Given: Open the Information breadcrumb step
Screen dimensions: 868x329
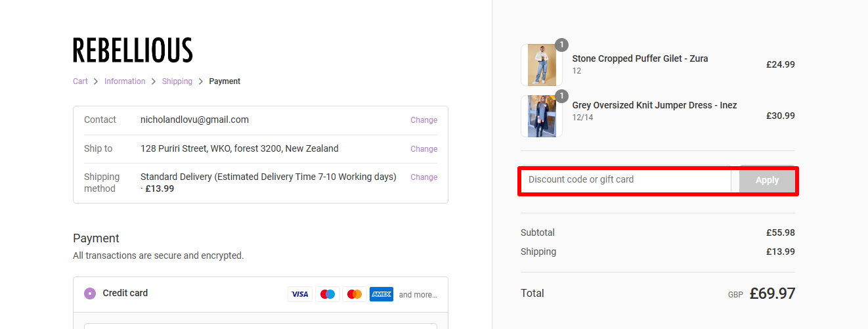Looking at the screenshot, I should pyautogui.click(x=125, y=81).
